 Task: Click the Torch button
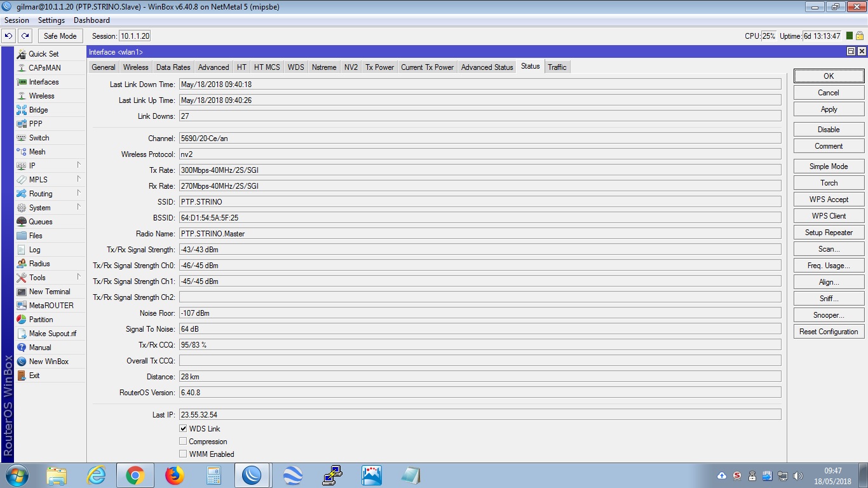[x=829, y=183]
